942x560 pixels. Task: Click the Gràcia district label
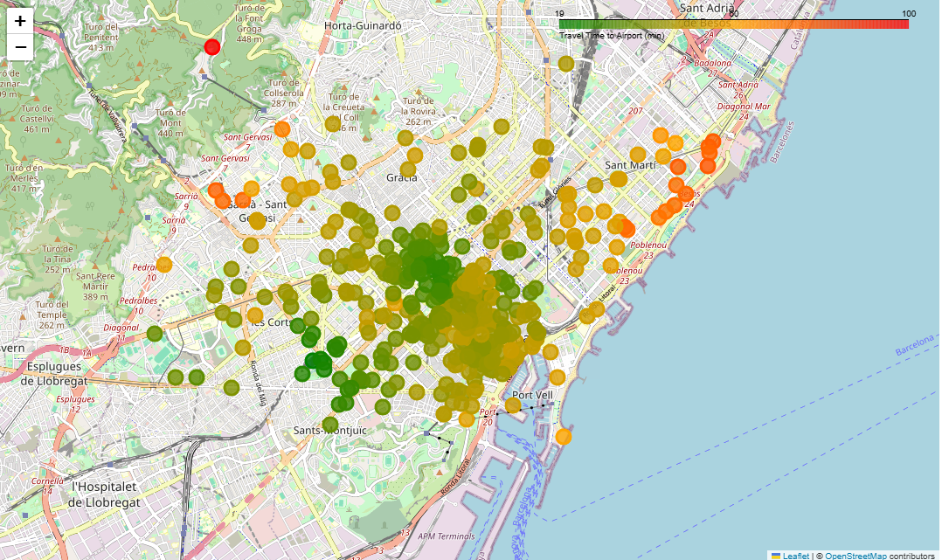click(401, 178)
